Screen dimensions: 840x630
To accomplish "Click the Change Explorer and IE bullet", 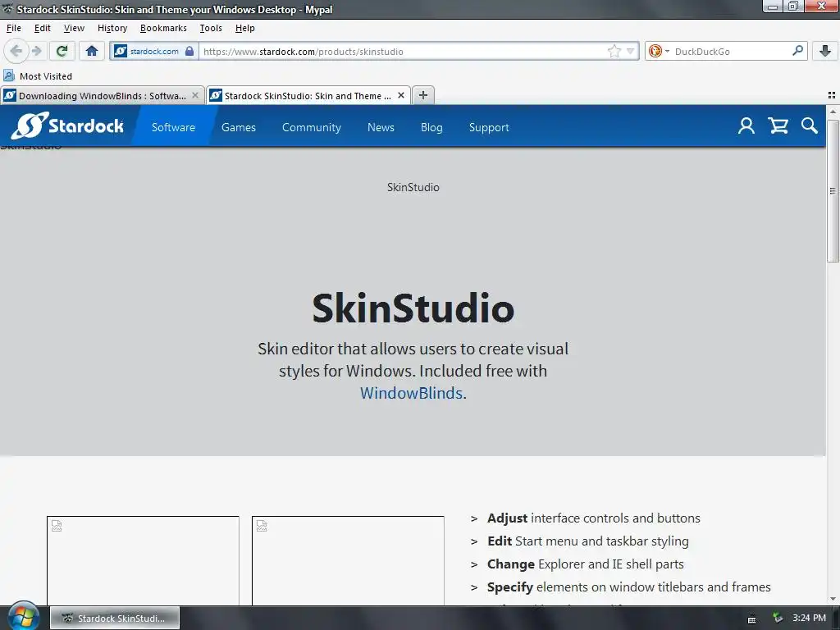I will 585,564.
